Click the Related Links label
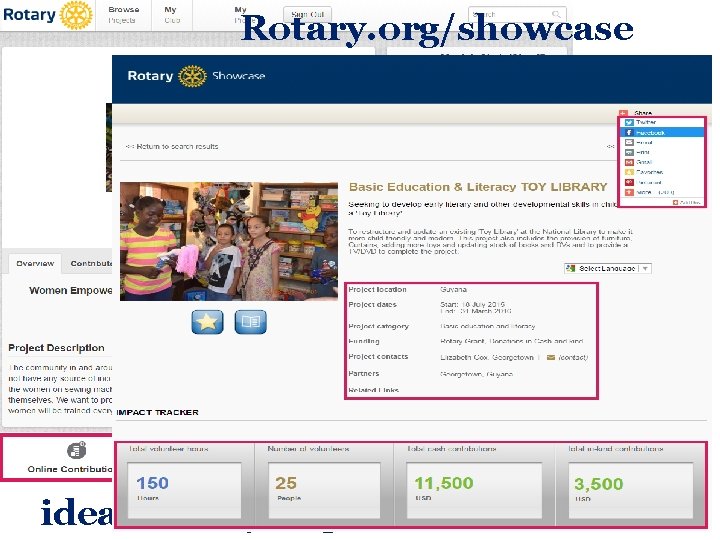Image resolution: width=720 pixels, height=540 pixels. tap(373, 390)
